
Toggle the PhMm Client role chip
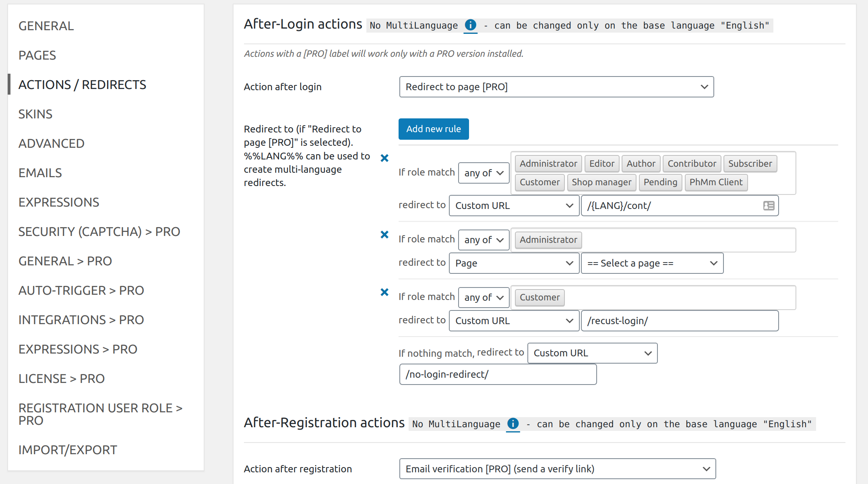coord(716,182)
